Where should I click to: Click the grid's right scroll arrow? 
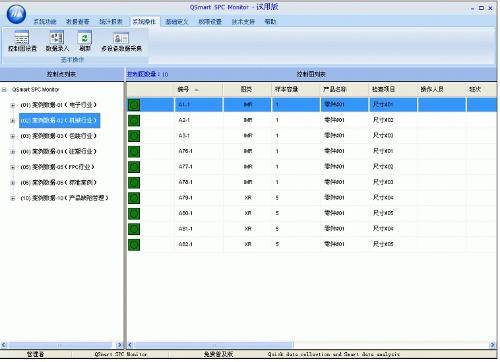(x=493, y=345)
